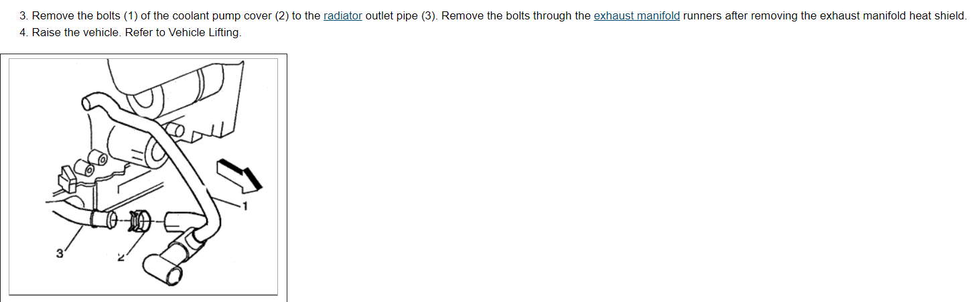Click the open top end of pipe
The width and height of the screenshot is (980, 302).
88,103
